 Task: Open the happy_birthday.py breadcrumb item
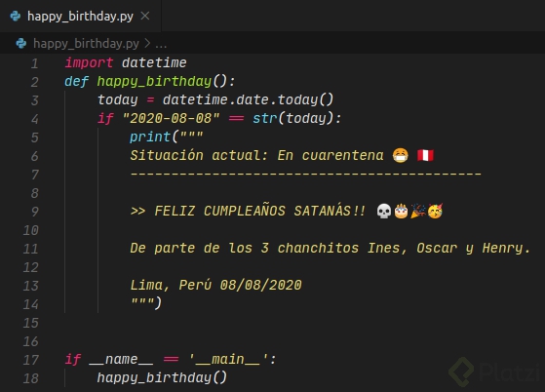86,44
